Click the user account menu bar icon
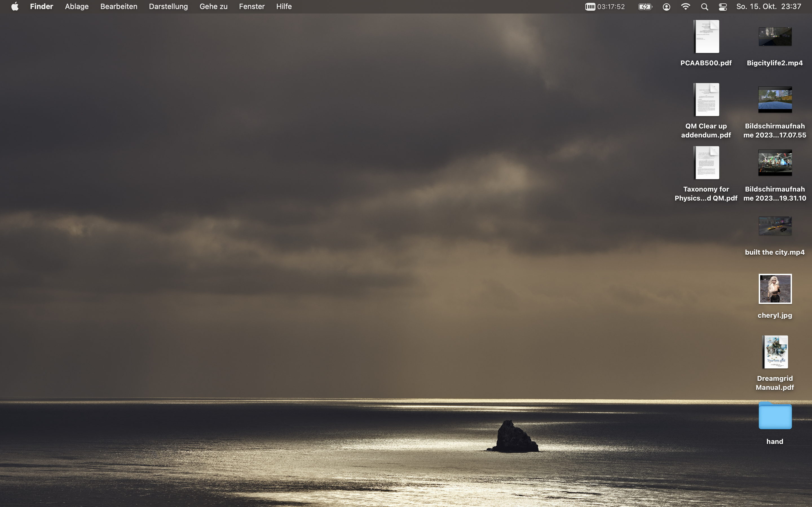This screenshot has width=812, height=507. [667, 7]
